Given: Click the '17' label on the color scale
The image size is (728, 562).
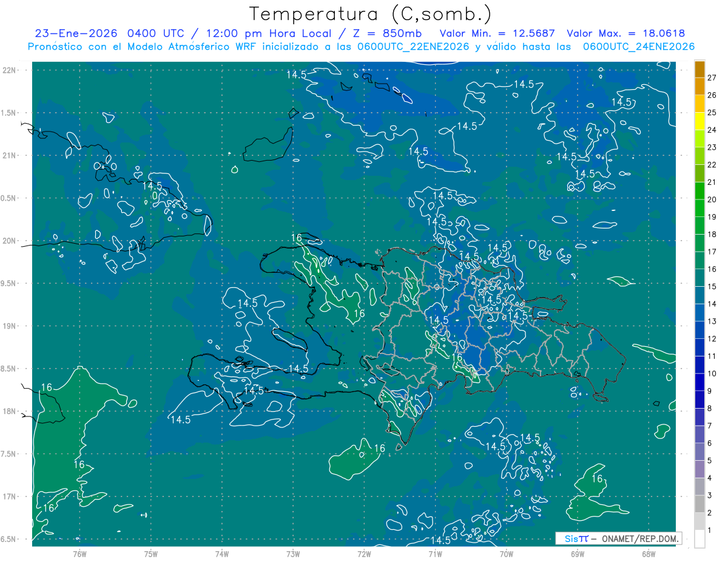Looking at the screenshot, I should pos(712,252).
